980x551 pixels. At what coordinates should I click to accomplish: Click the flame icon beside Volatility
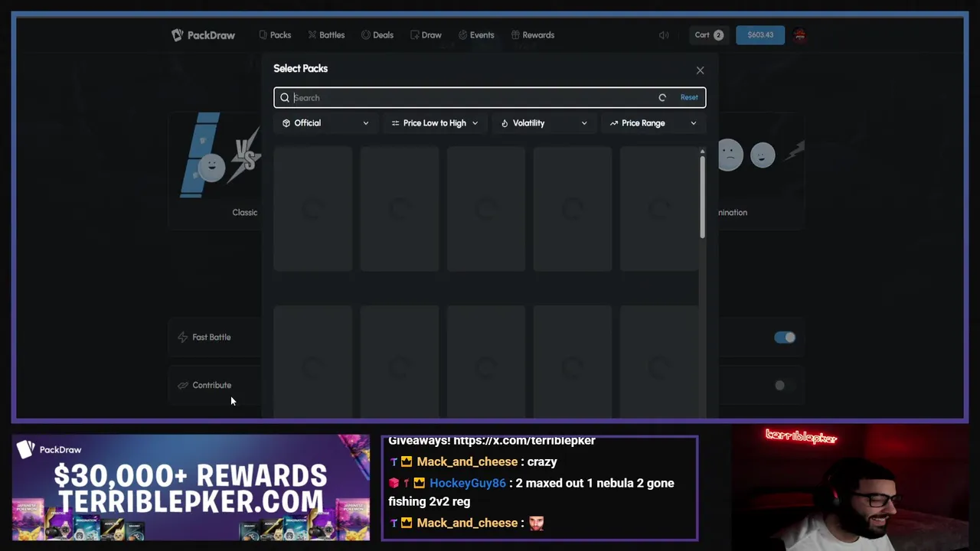[x=505, y=123]
